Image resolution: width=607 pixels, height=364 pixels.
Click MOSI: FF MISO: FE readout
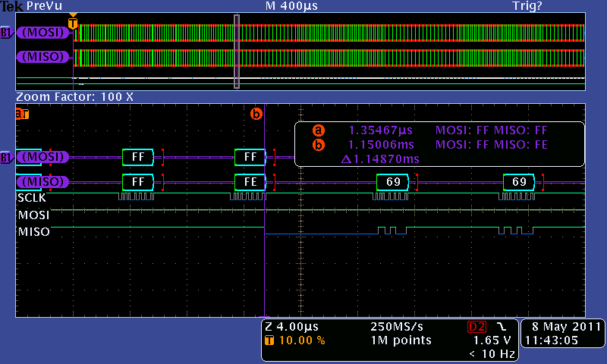point(491,145)
